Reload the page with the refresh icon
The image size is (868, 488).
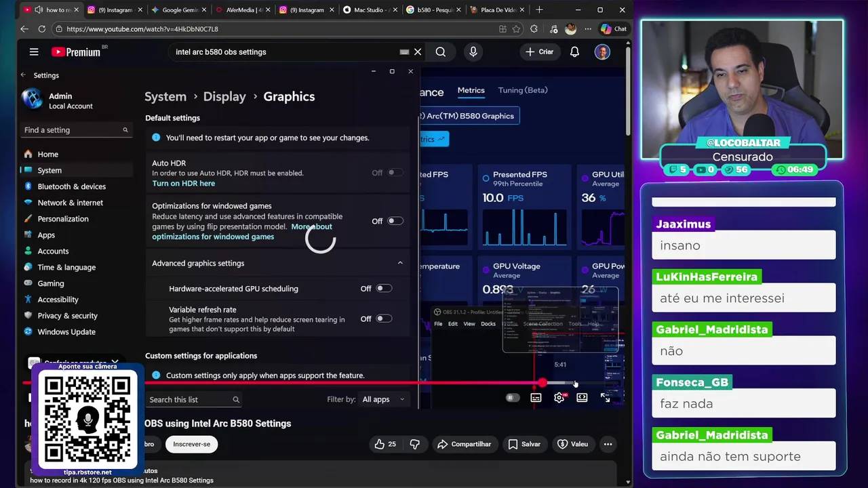pyautogui.click(x=41, y=29)
